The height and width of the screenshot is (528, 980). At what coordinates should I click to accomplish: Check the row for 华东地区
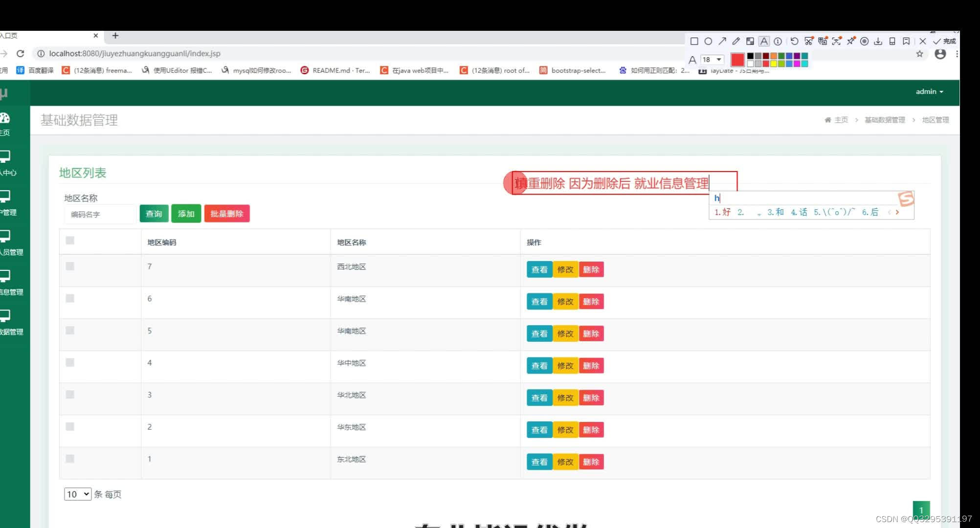pos(70,426)
